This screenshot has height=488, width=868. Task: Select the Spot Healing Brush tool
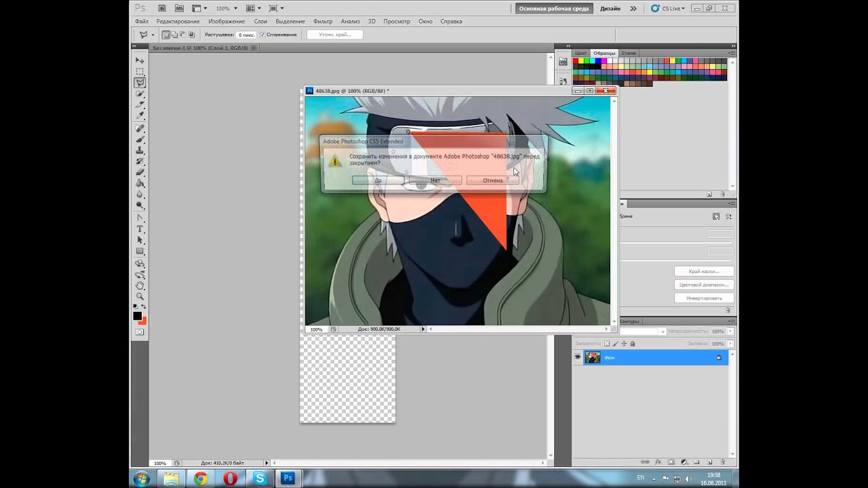tap(140, 128)
